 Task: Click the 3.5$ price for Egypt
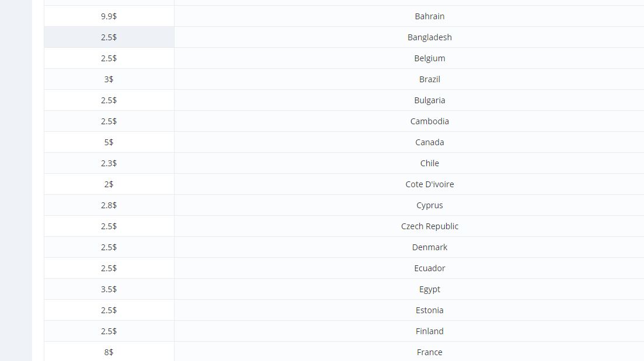[x=109, y=289]
